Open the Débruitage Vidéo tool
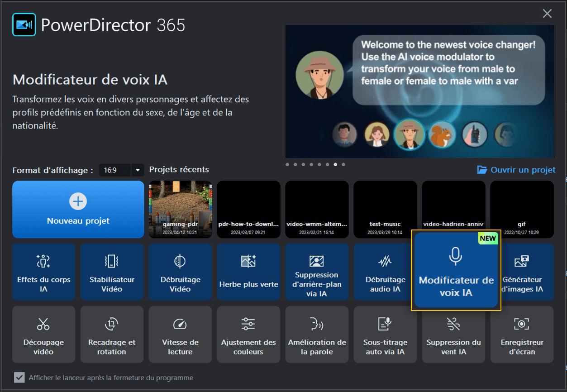567x392 pixels. 180,272
